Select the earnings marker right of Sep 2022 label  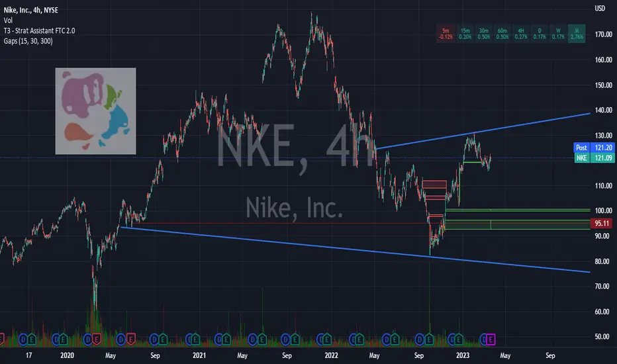[428, 339]
